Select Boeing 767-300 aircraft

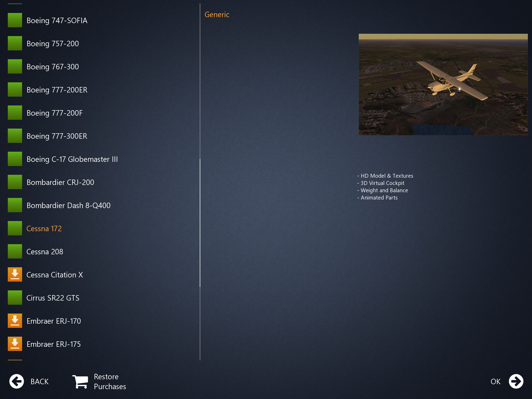(53, 67)
